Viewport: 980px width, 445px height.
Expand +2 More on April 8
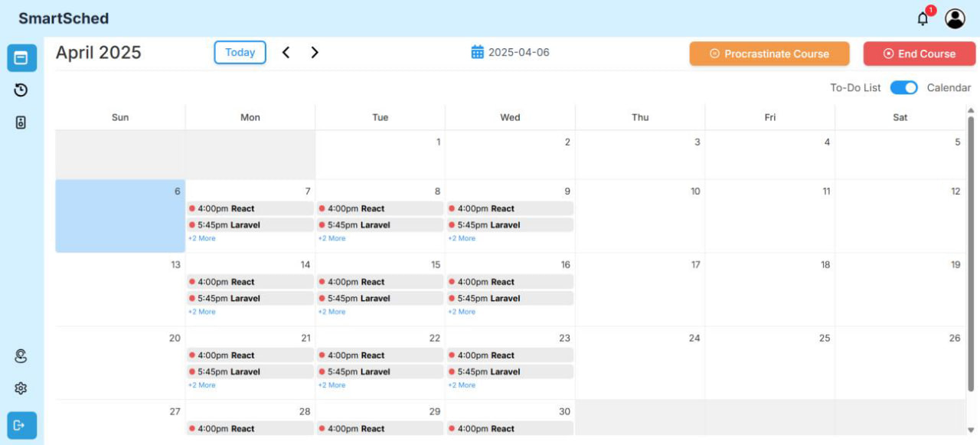click(332, 238)
